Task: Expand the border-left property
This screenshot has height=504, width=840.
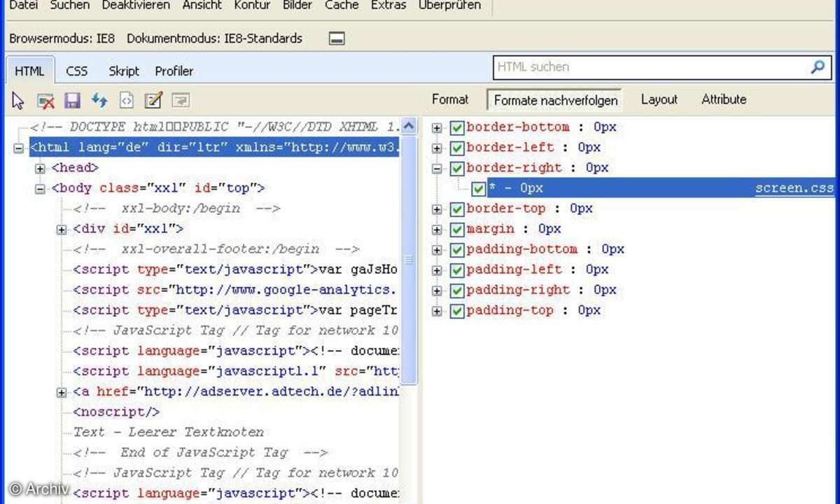Action: point(437,148)
